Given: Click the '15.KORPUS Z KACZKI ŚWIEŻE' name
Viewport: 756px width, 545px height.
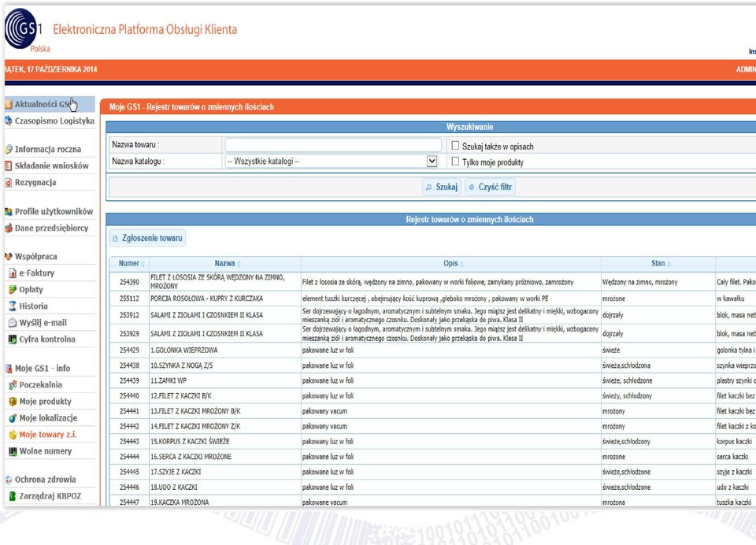Looking at the screenshot, I should point(190,442).
